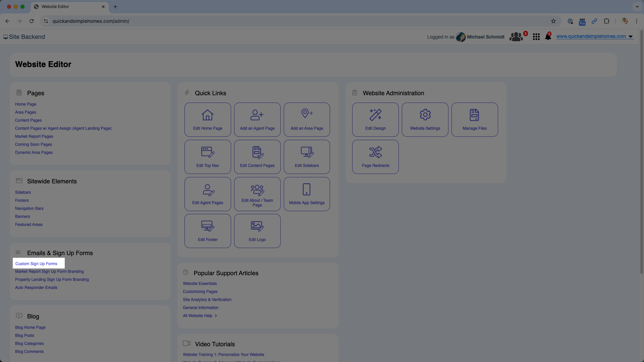Open the Edit Top Nav tool
The height and width of the screenshot is (362, 644).
[207, 157]
